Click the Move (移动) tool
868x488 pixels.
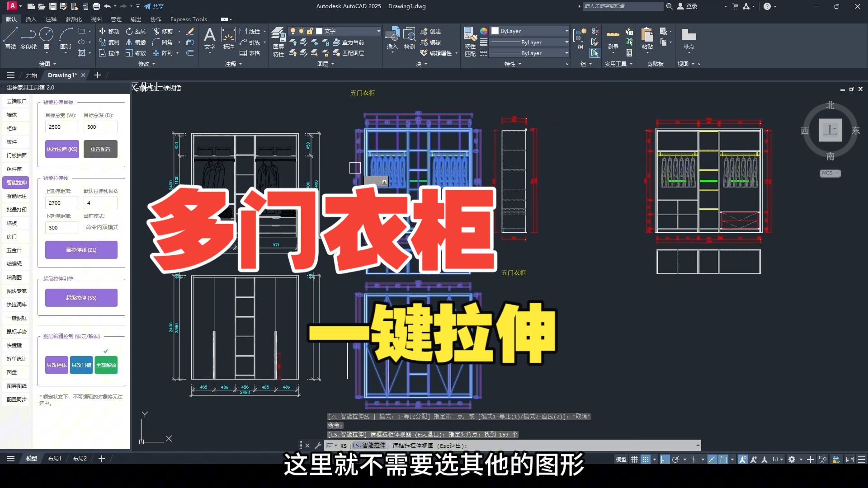109,31
